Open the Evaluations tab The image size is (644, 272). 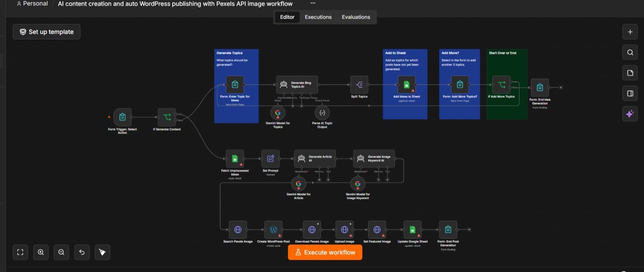coord(356,17)
